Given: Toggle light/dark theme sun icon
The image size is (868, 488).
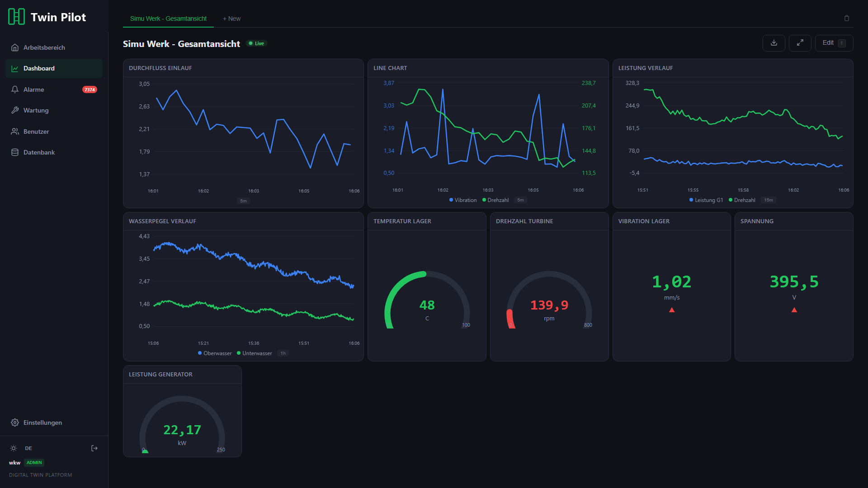Looking at the screenshot, I should (x=14, y=448).
